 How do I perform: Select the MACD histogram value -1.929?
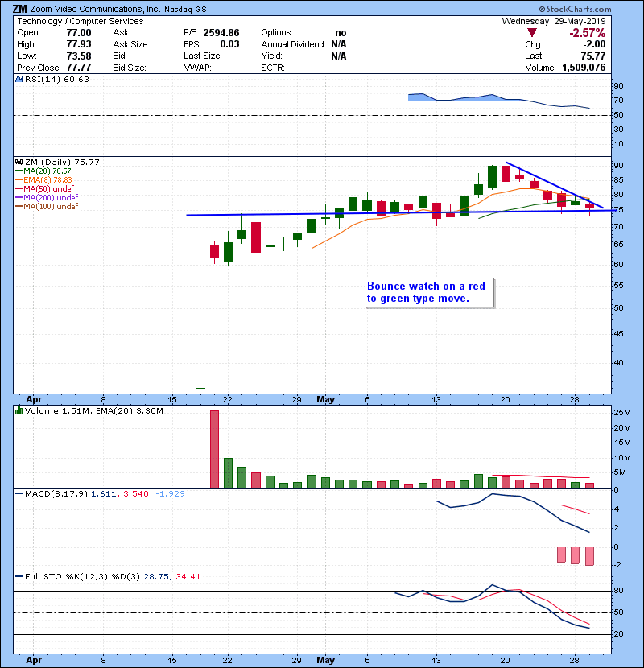[170, 494]
